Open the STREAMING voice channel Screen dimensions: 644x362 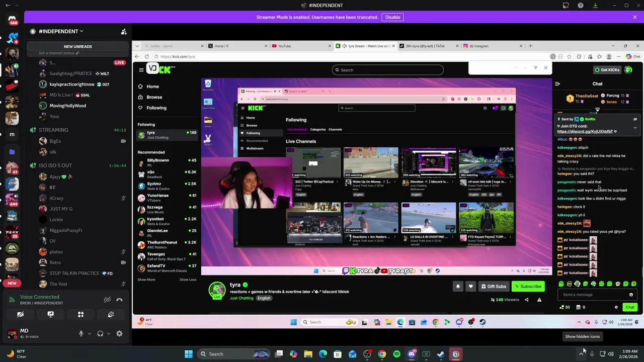53,130
